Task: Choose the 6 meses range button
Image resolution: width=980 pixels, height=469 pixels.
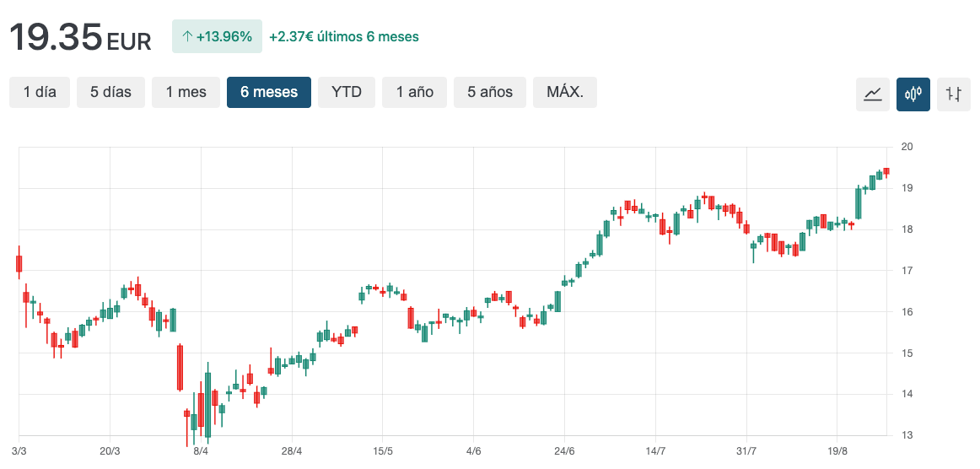Action: coord(269,92)
